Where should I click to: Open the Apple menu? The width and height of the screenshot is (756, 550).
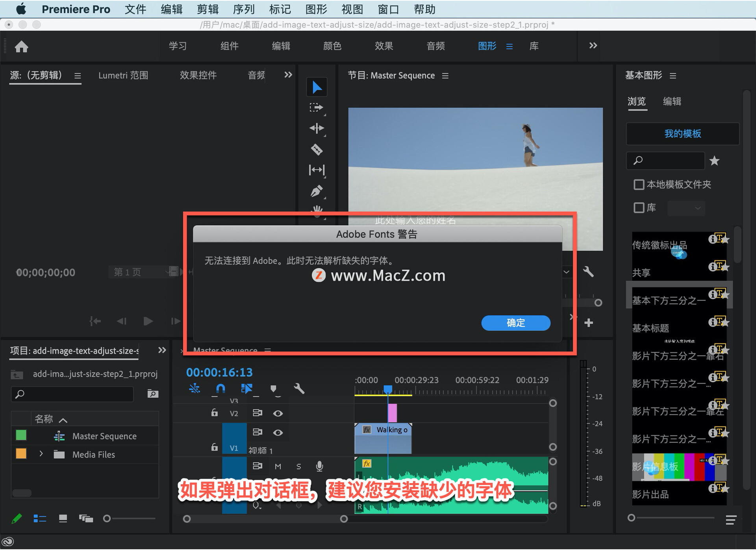click(21, 9)
